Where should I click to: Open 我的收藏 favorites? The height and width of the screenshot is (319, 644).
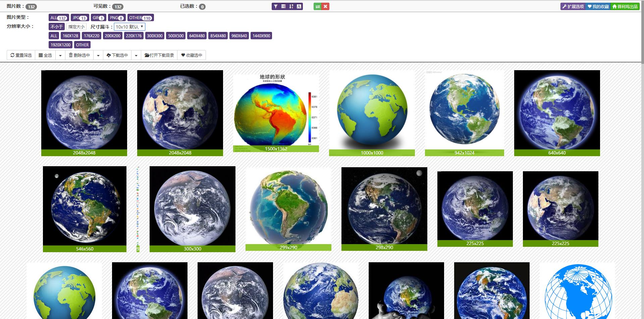(x=598, y=6)
